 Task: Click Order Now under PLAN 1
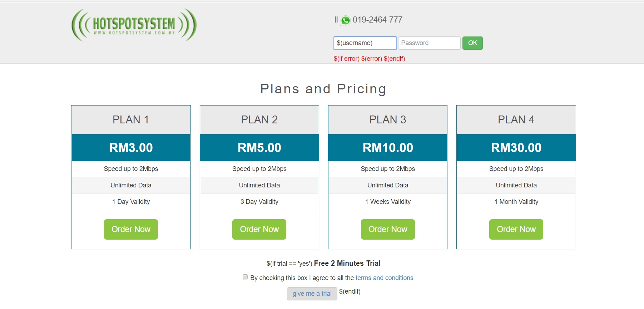click(131, 229)
